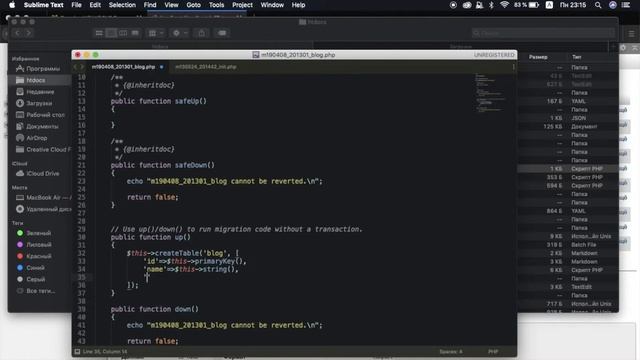
Task: Open the tab overflow menu at the right end of the Sublime tab bar
Action: pos(513,67)
